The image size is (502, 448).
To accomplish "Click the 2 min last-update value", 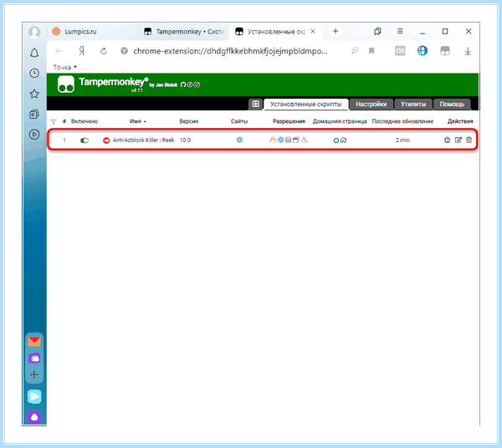I will 402,140.
